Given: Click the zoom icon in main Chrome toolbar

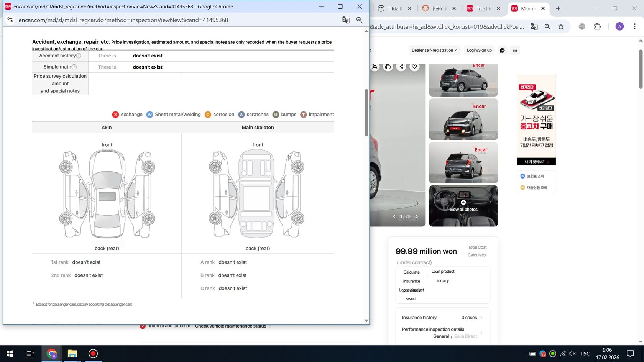Looking at the screenshot, I should point(547,26).
